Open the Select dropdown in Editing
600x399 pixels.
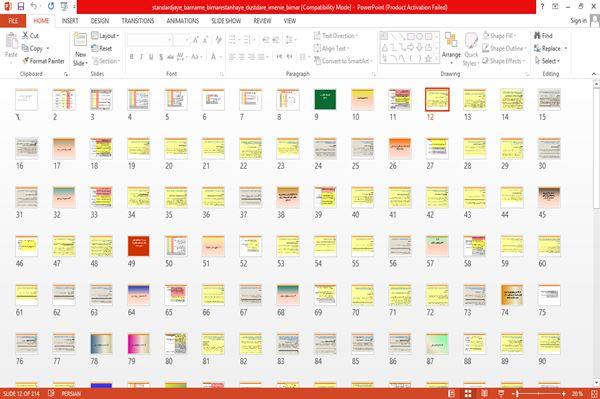547,61
